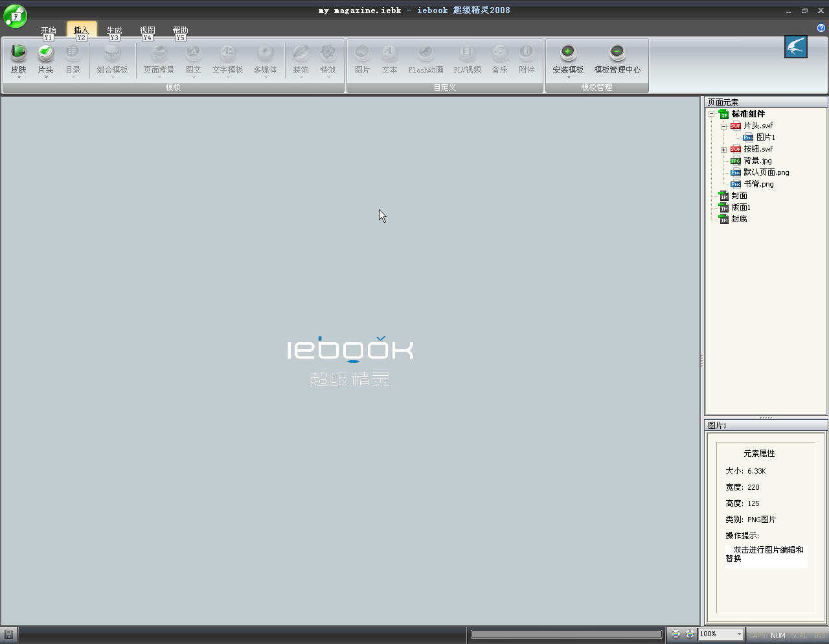Select 背景.jpg in the tree
829x644 pixels.
pyautogui.click(x=757, y=161)
